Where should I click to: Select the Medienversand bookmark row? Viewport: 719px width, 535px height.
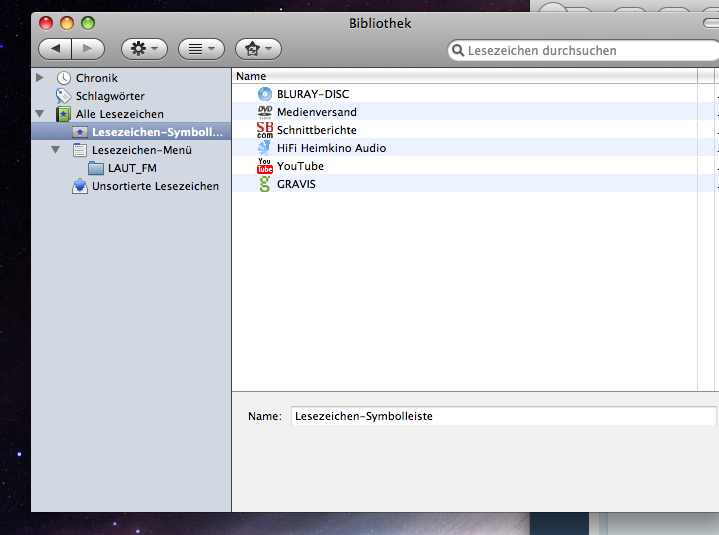tap(465, 112)
